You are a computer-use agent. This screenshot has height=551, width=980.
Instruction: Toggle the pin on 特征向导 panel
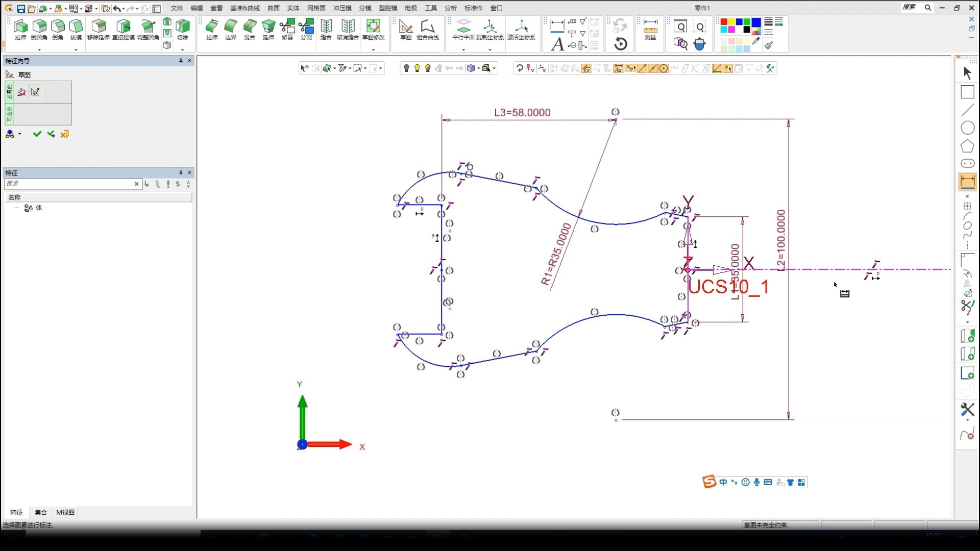tap(181, 61)
